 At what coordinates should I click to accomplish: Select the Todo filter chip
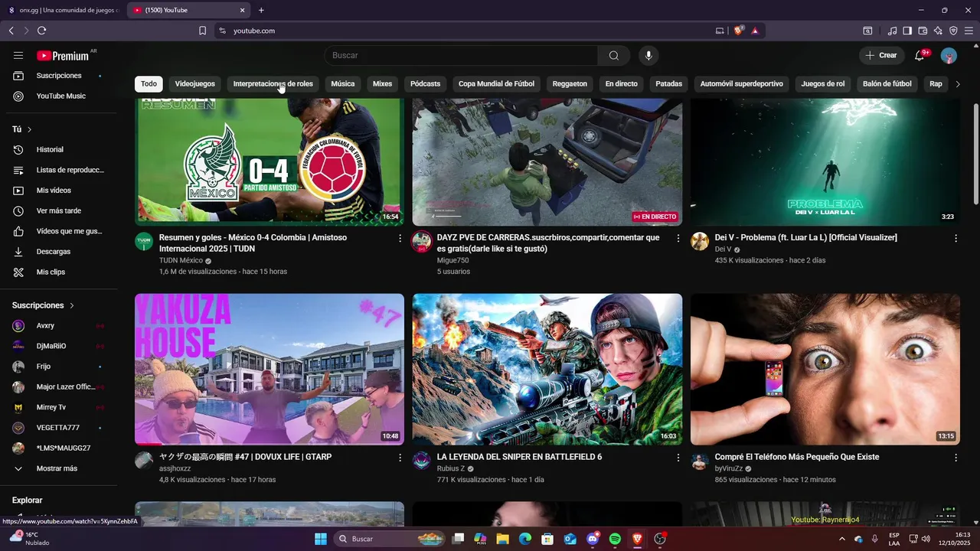[149, 83]
